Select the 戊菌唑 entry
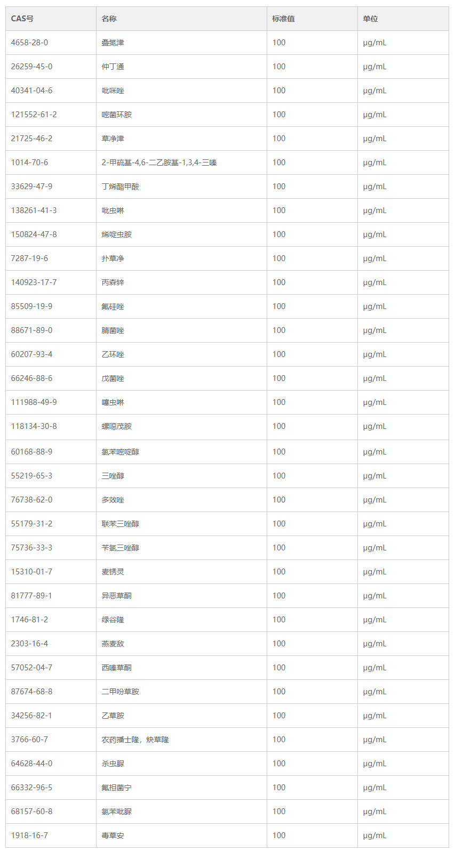The height and width of the screenshot is (868, 455). (113, 378)
